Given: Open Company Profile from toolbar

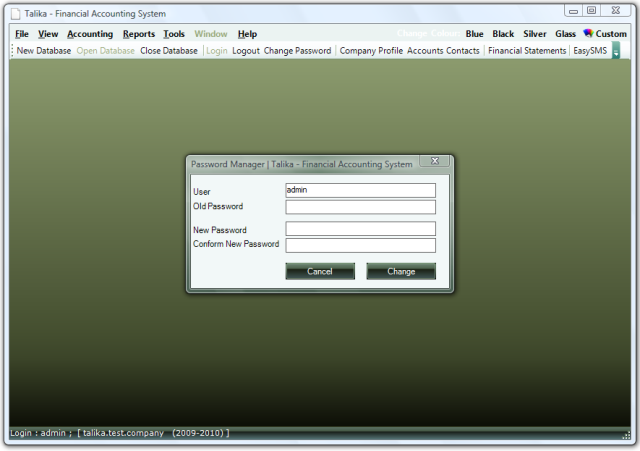Looking at the screenshot, I should 371,51.
